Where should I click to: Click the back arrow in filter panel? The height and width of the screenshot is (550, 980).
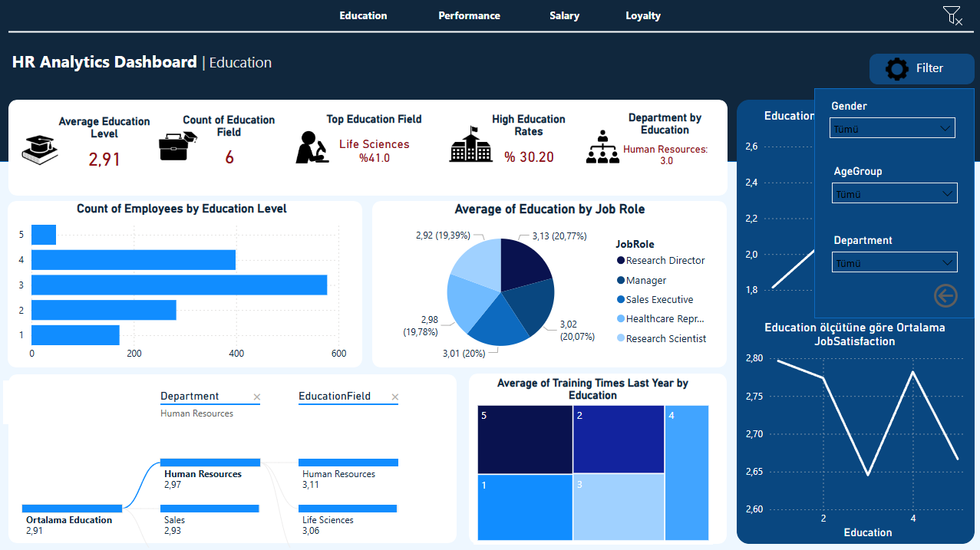945,295
